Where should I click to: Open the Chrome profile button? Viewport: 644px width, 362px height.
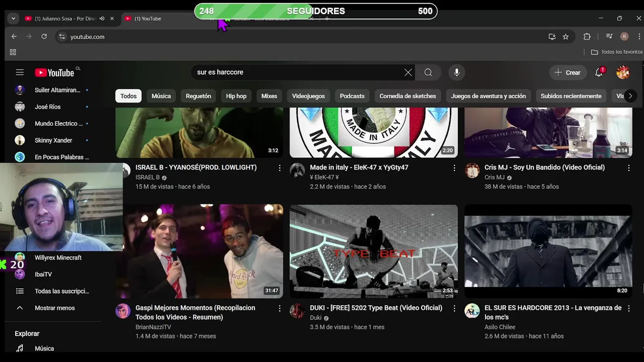click(624, 37)
